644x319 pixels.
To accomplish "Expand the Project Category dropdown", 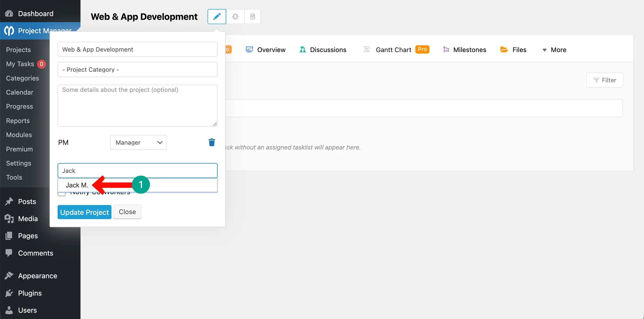I will point(137,69).
